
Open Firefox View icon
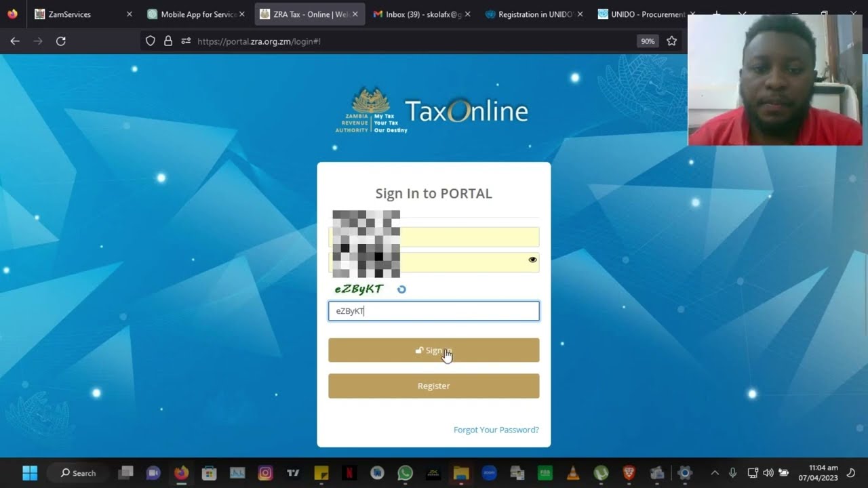(x=12, y=14)
